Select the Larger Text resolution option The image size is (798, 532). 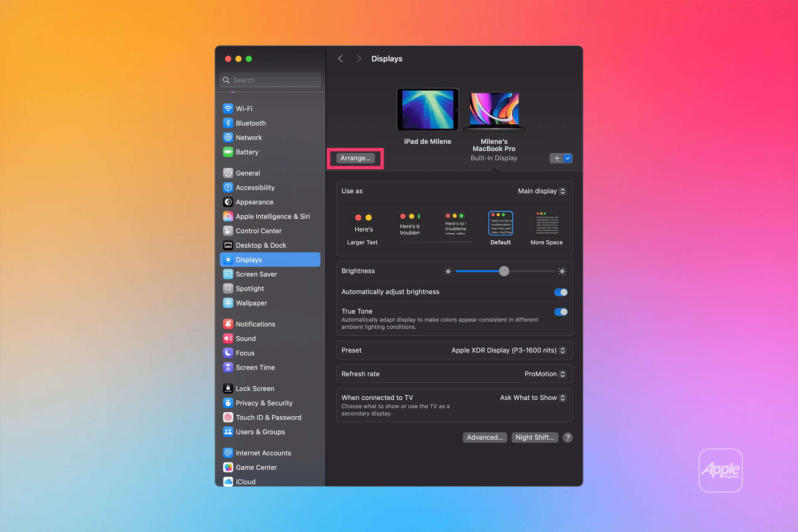point(362,229)
